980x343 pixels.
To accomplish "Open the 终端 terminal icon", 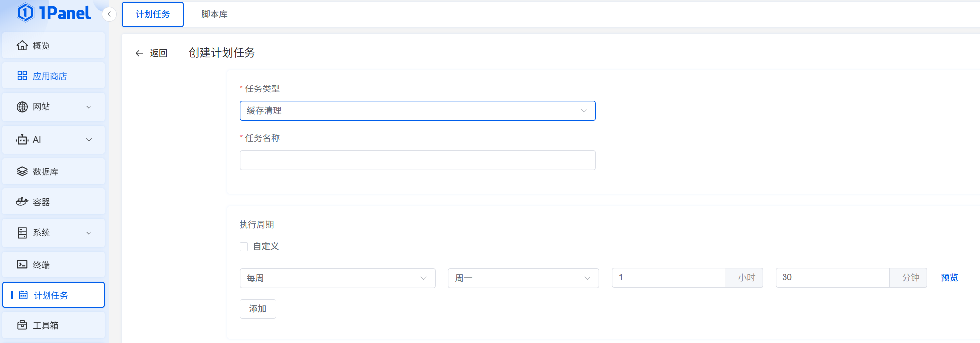I will [x=22, y=265].
